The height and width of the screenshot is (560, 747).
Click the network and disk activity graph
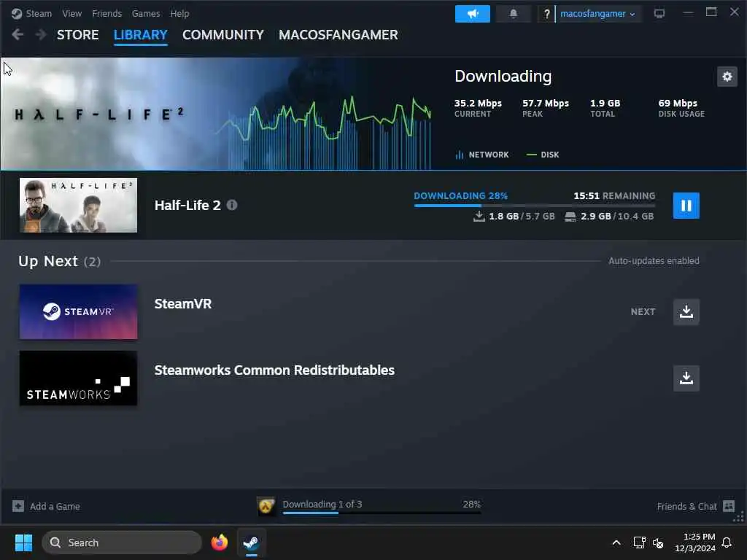(x=324, y=132)
